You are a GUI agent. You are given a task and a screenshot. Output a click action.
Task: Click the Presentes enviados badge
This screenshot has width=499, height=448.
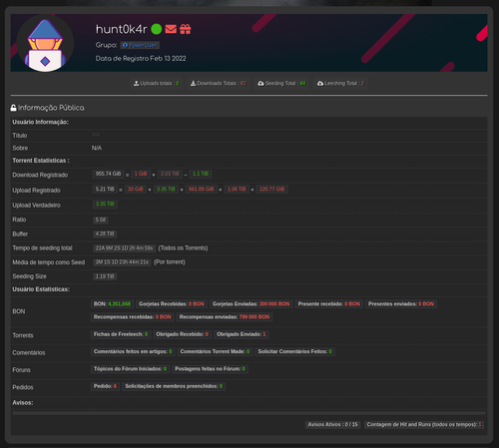click(x=401, y=304)
